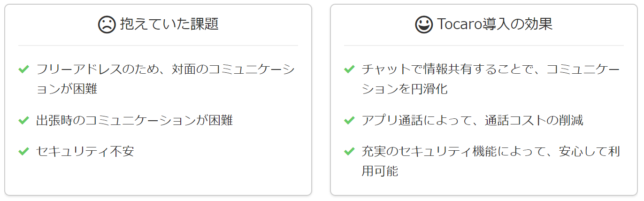Click the wrapped line ションを円滑化
The image size is (644, 201).
coord(405,89)
